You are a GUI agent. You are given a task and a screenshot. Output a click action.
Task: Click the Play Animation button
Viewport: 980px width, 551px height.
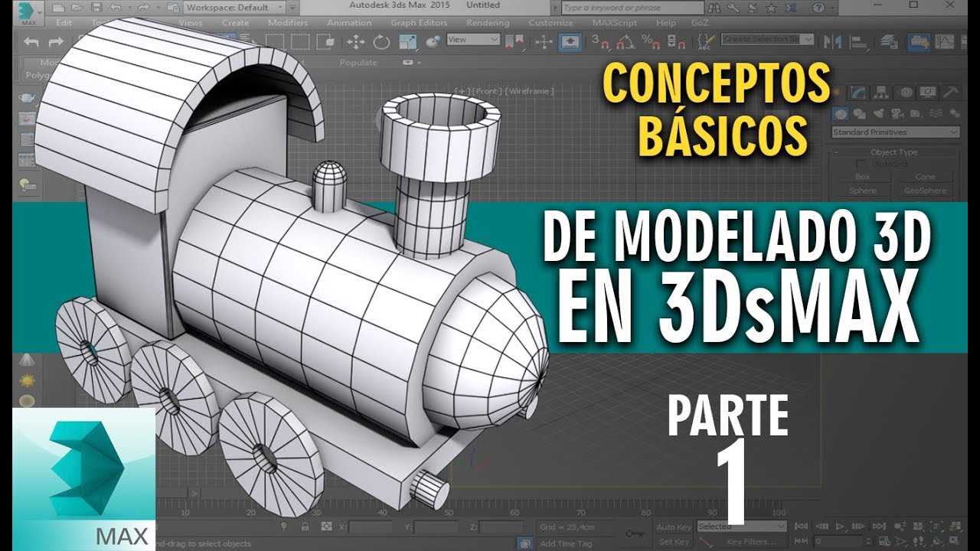click(x=841, y=527)
